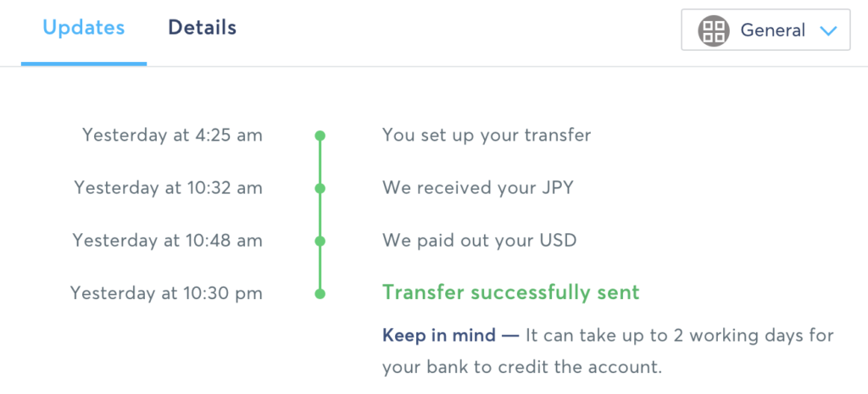Click the timeline dot for transfer setup
Screen dimensions: 868x394
click(x=320, y=136)
